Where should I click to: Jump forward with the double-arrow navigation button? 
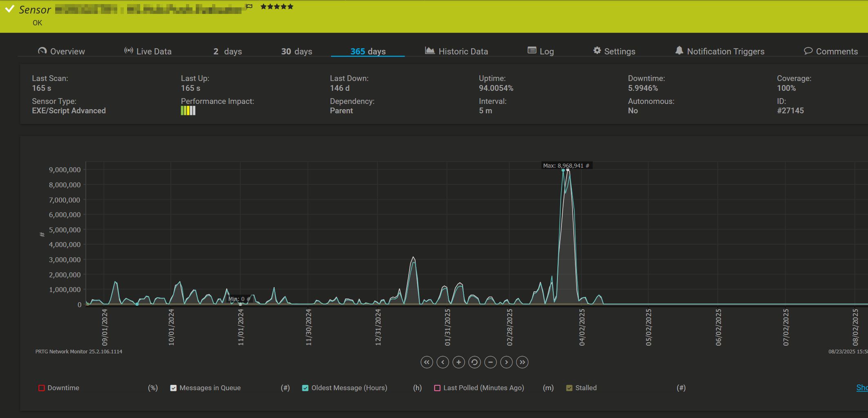coord(522,362)
